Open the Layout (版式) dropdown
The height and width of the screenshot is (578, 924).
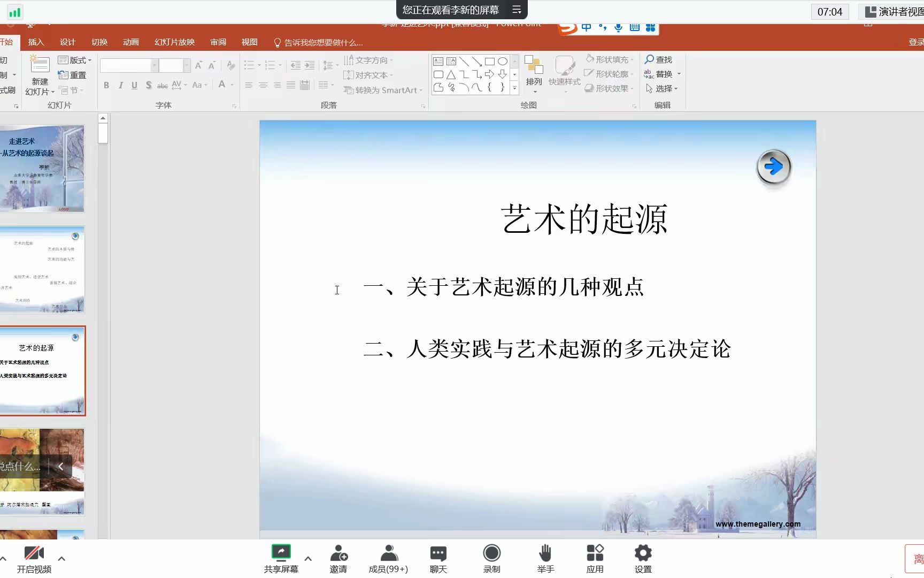(75, 60)
